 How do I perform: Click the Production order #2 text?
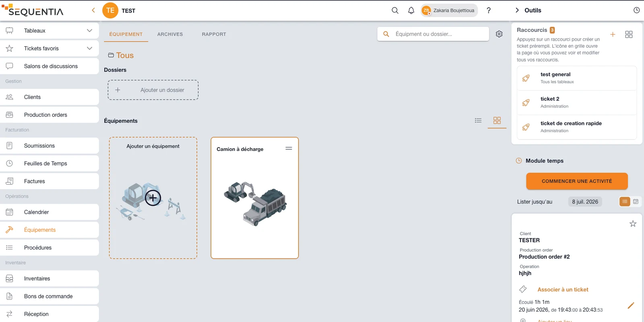pos(544,257)
